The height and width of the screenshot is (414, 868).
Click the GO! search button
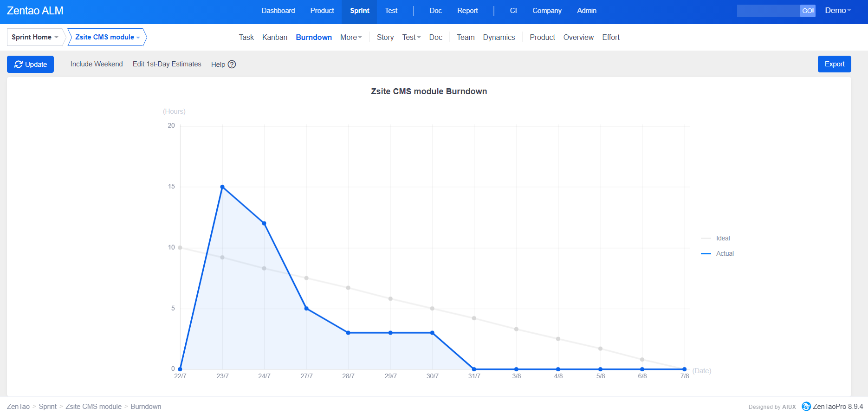point(808,11)
